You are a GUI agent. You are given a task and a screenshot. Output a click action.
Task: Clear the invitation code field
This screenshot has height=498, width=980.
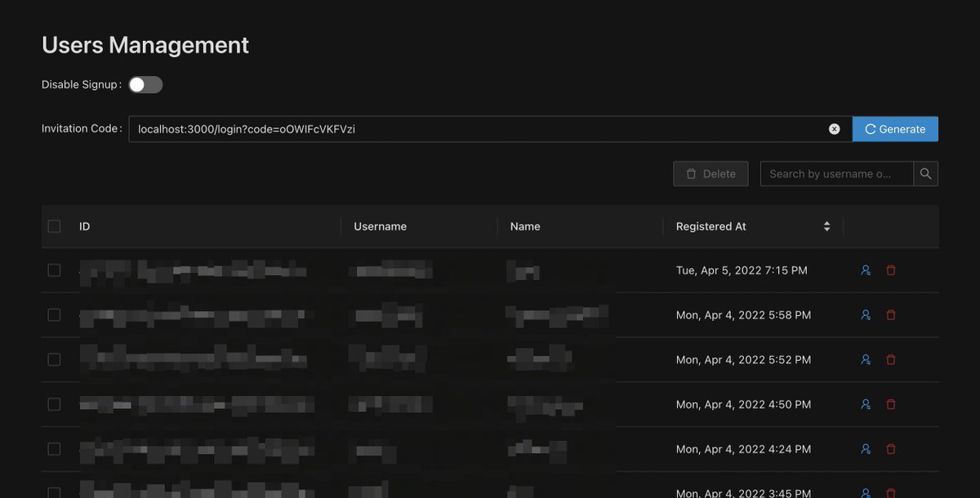(x=835, y=129)
